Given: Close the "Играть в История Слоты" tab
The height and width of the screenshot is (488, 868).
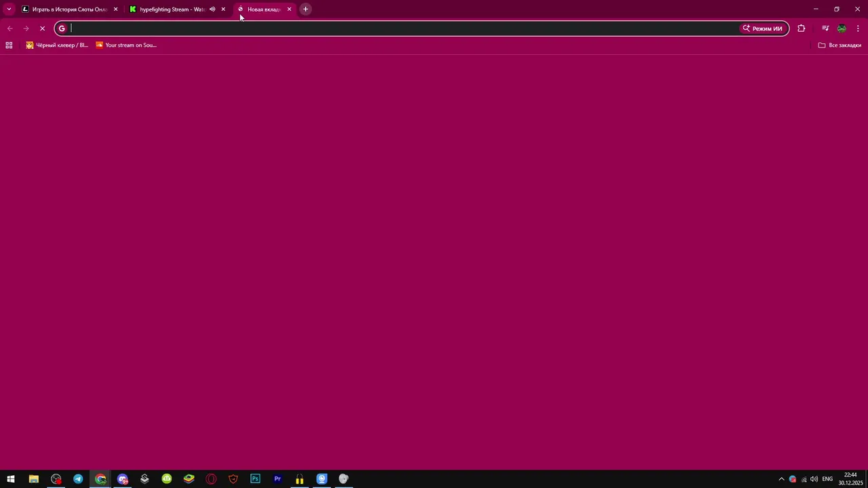Looking at the screenshot, I should pyautogui.click(x=115, y=9).
